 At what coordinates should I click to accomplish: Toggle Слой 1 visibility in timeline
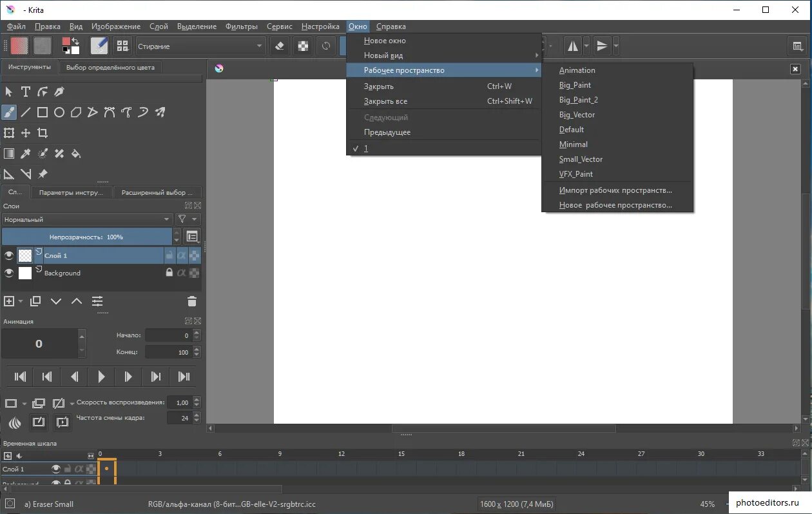(56, 469)
